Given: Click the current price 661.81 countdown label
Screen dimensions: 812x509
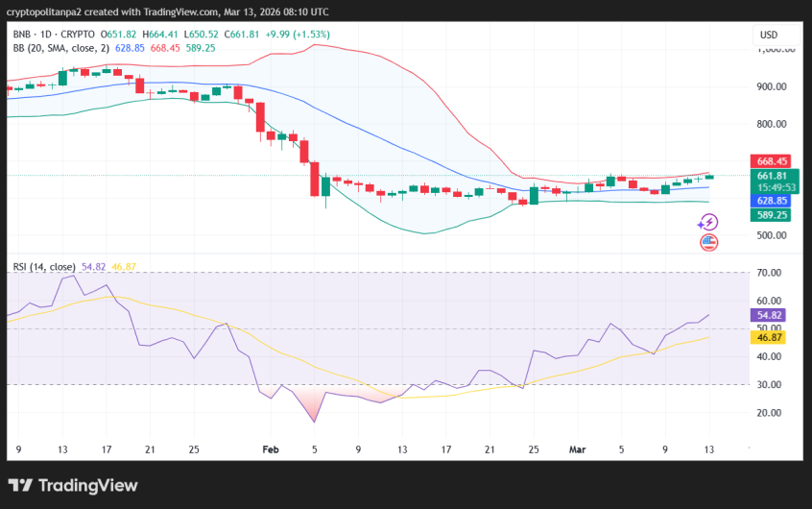Looking at the screenshot, I should pyautogui.click(x=772, y=181).
